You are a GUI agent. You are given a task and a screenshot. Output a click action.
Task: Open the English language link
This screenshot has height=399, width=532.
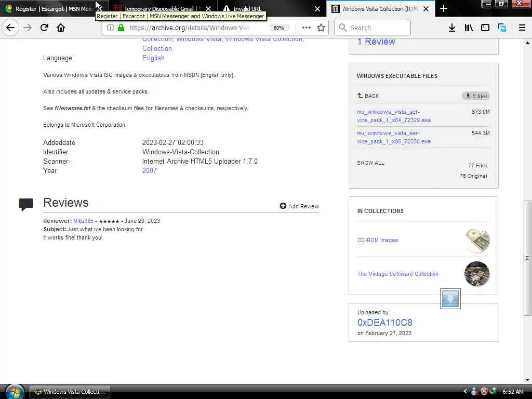coord(153,58)
